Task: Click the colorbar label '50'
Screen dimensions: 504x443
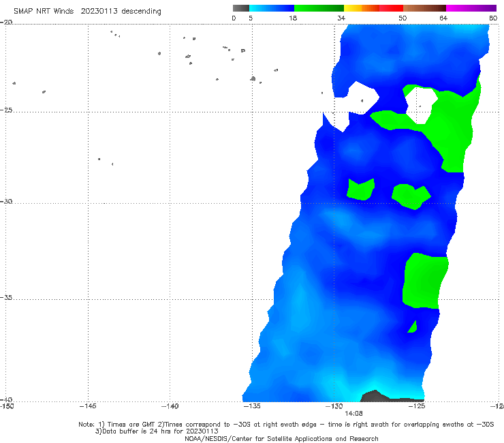Action: click(403, 18)
